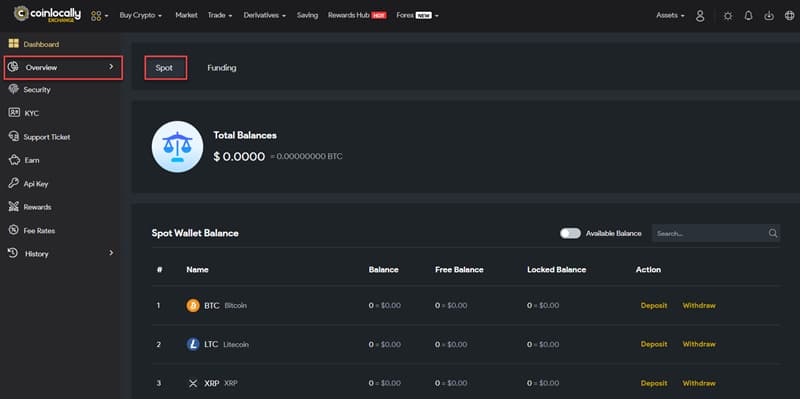Screen dimensions: 800x399
Task: Open the four-circles apps grid icon
Action: (96, 16)
